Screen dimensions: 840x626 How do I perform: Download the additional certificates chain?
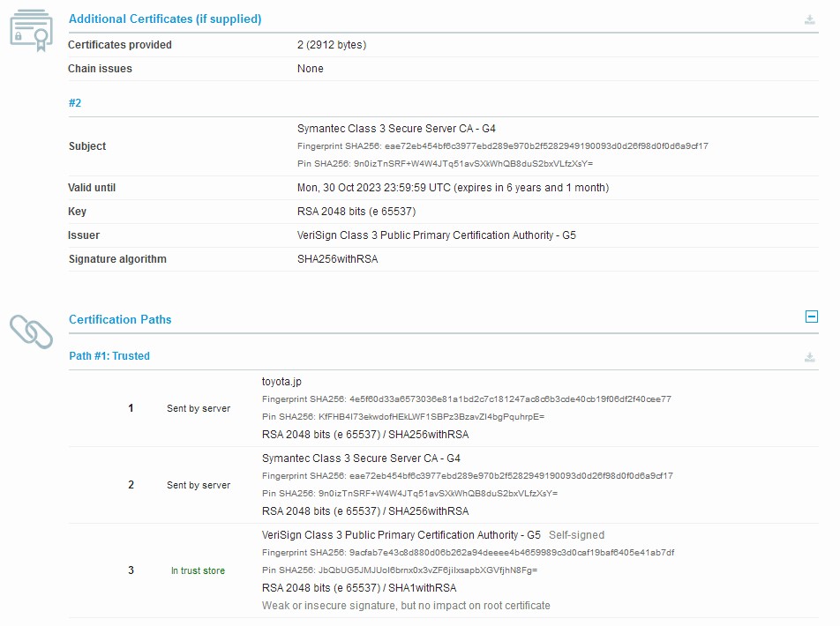coord(809,19)
